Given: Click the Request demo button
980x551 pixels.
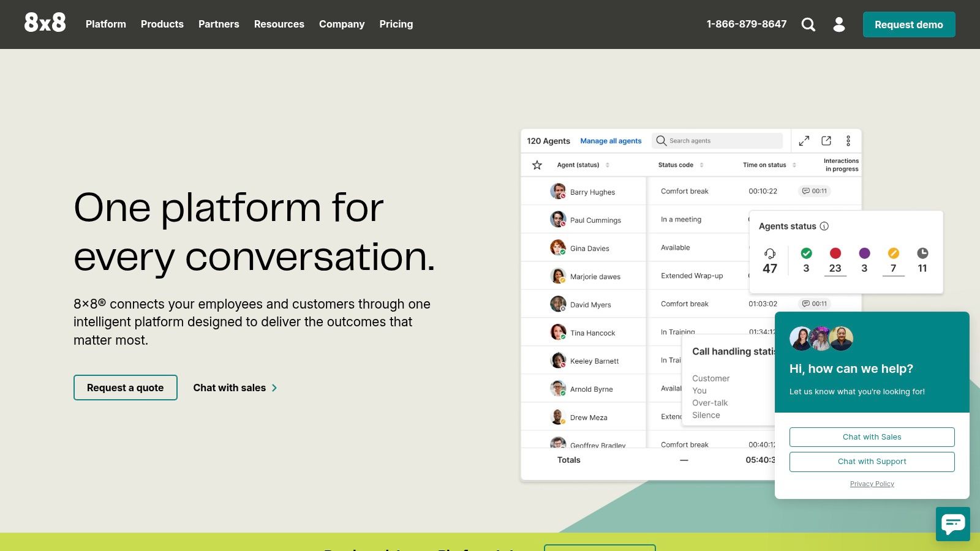Looking at the screenshot, I should (909, 24).
